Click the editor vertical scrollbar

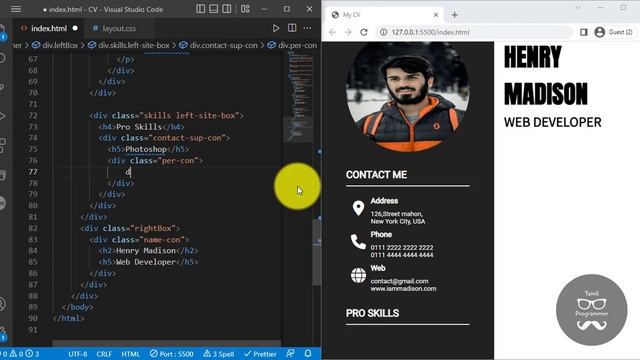[317, 252]
